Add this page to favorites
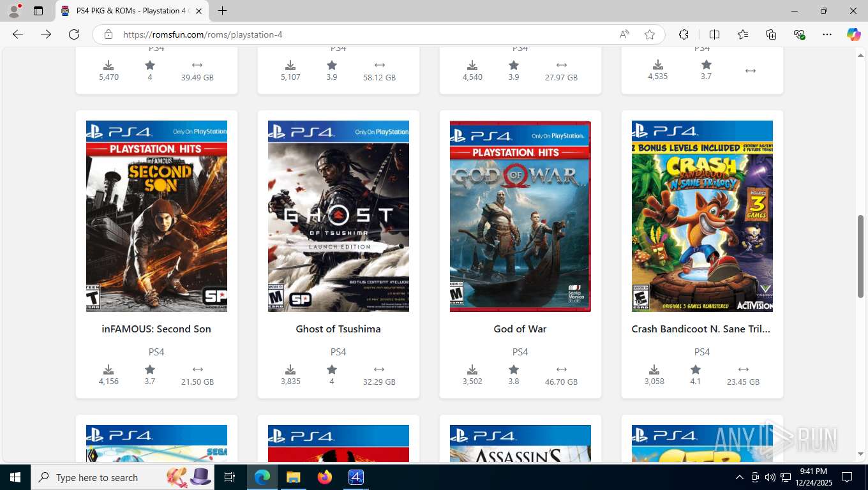This screenshot has width=868, height=490. [650, 34]
